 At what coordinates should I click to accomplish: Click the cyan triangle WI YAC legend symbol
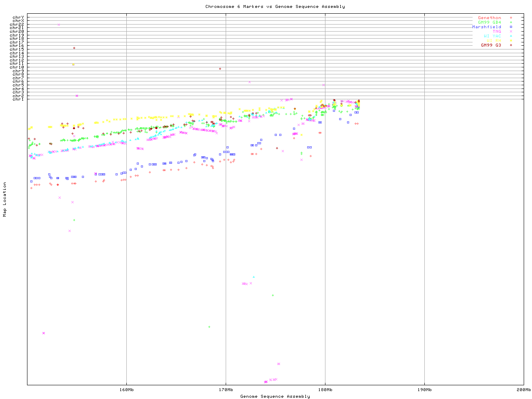(511, 36)
